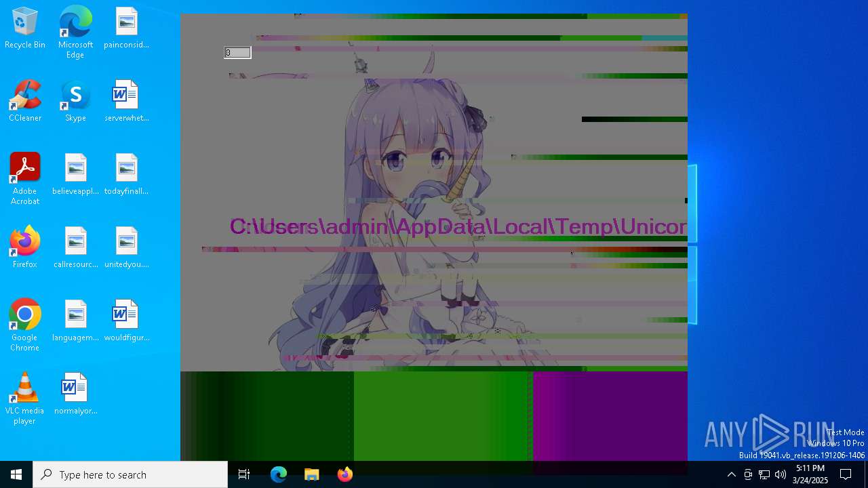Launch Skype from the desktop
This screenshot has height=488, width=868.
(x=75, y=102)
